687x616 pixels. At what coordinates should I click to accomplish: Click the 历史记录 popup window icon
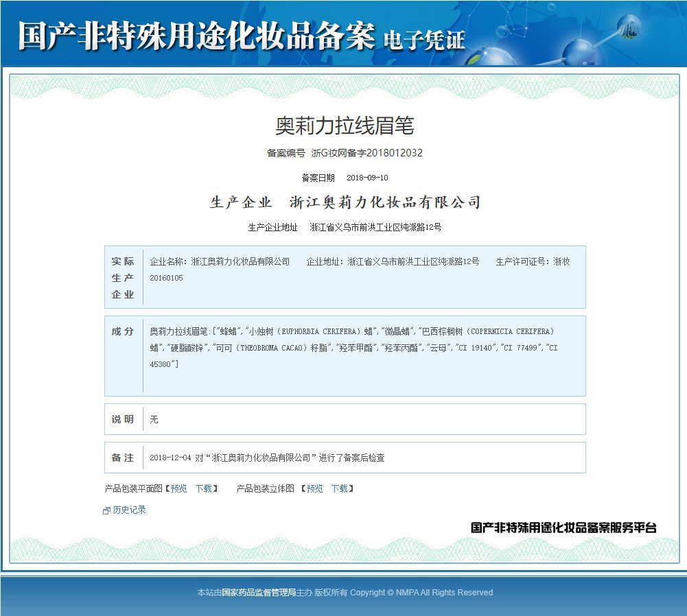point(106,510)
